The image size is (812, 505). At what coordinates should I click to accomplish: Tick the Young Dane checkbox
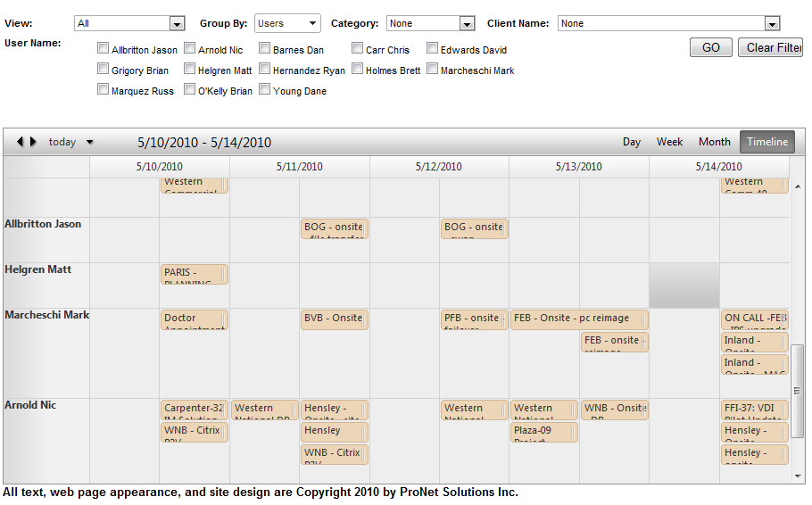click(265, 89)
